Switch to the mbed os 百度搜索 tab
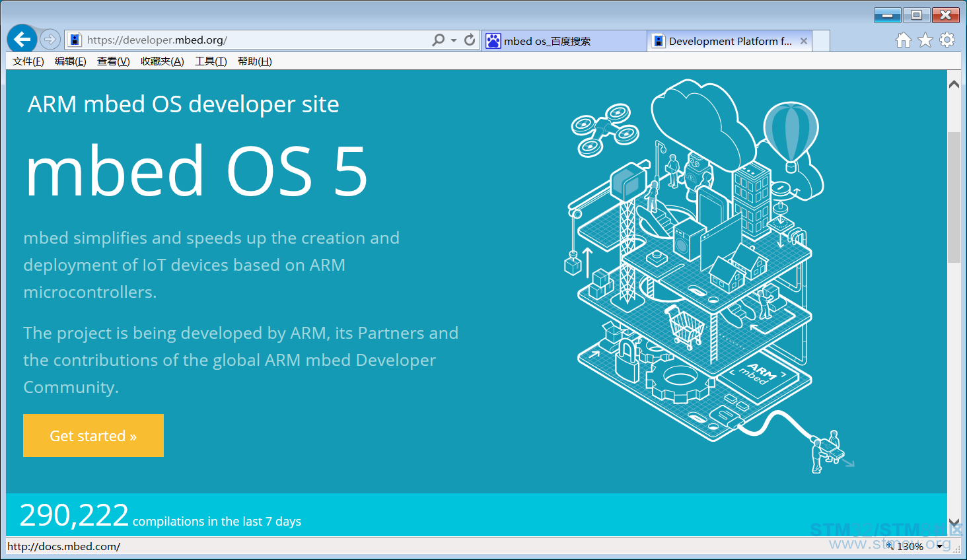967x560 pixels. pyautogui.click(x=564, y=41)
